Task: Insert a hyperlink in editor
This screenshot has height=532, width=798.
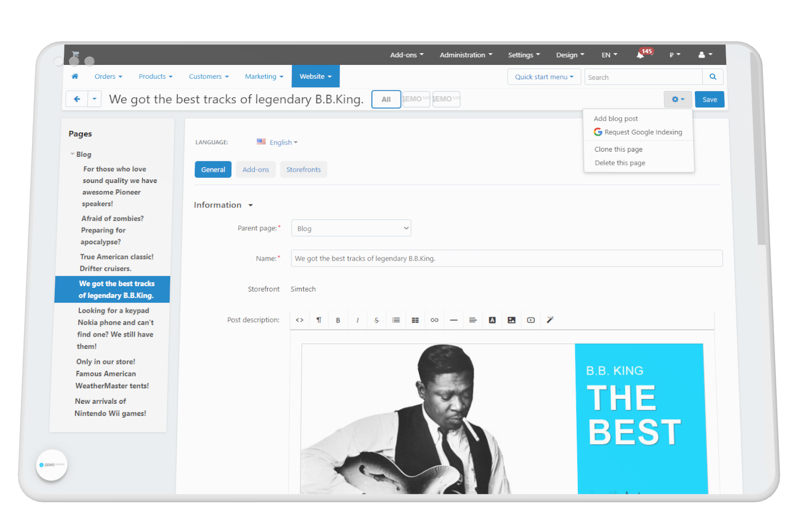Action: [x=435, y=320]
